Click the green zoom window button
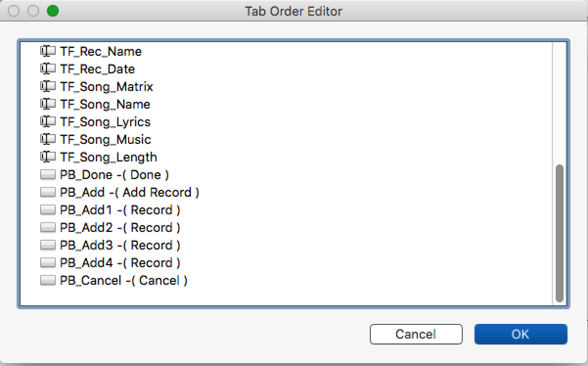 53,11
